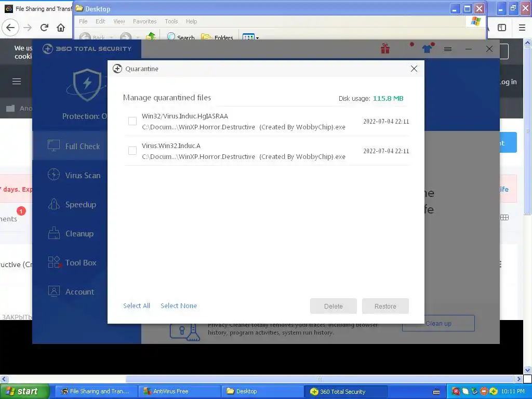Click the blue shirt theme icon

point(427,49)
